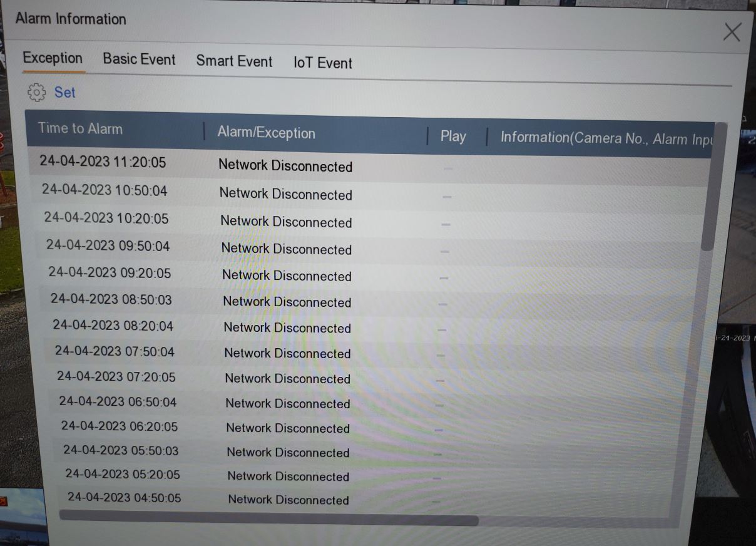Click the play dash for the 10:20:05 alarm
Image resolution: width=756 pixels, height=546 pixels.
pyautogui.click(x=446, y=223)
